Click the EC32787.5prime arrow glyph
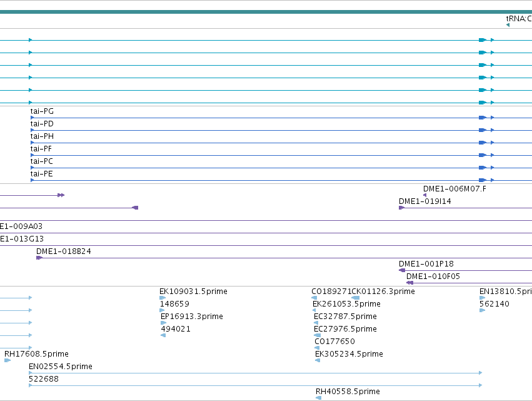532x401 pixels. tap(316, 323)
